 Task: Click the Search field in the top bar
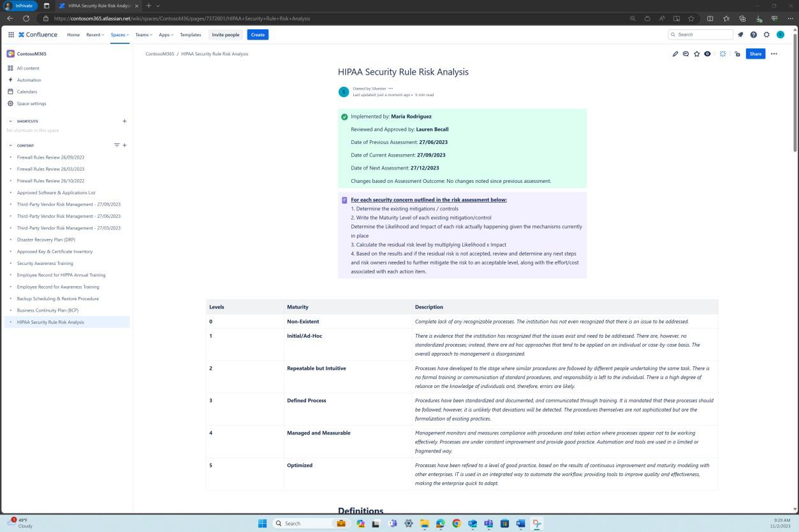click(x=700, y=34)
